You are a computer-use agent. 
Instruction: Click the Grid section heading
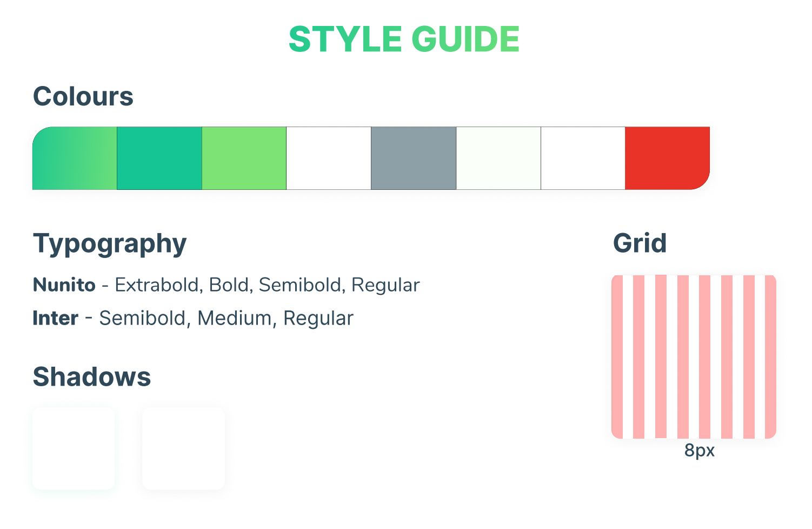[640, 243]
